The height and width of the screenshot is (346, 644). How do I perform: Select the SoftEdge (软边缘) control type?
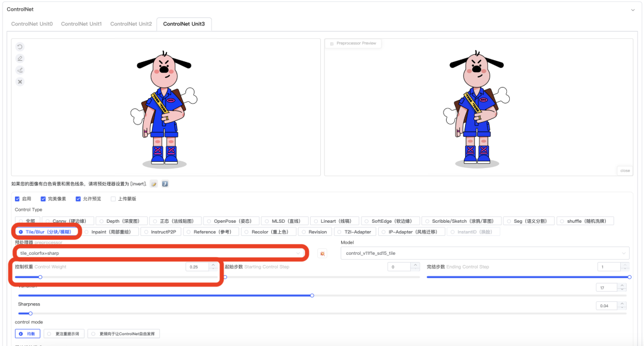point(390,221)
